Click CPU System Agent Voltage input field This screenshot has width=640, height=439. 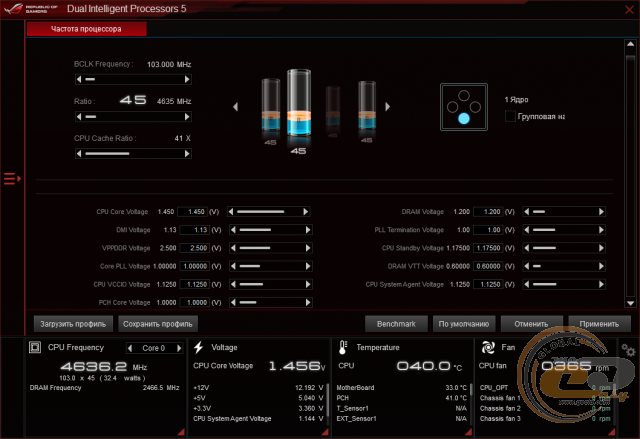coord(488,284)
